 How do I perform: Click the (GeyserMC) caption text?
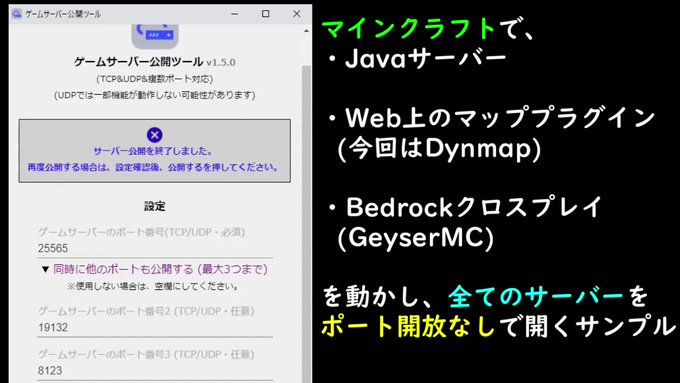click(416, 238)
